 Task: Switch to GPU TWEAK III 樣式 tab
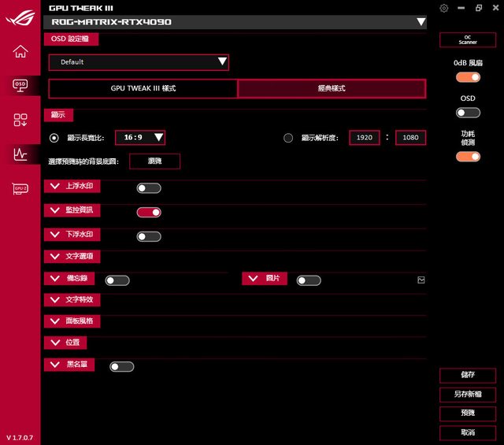[x=143, y=88]
